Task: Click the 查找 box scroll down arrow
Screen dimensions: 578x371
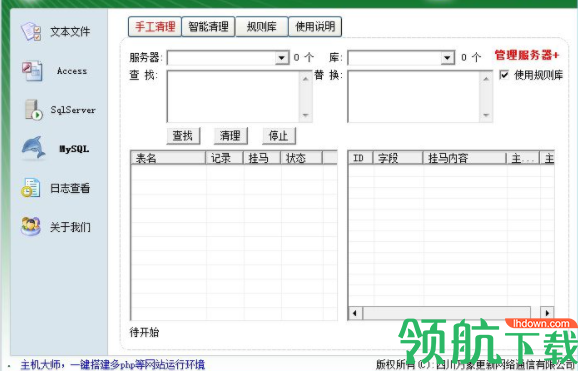Action: click(x=306, y=115)
